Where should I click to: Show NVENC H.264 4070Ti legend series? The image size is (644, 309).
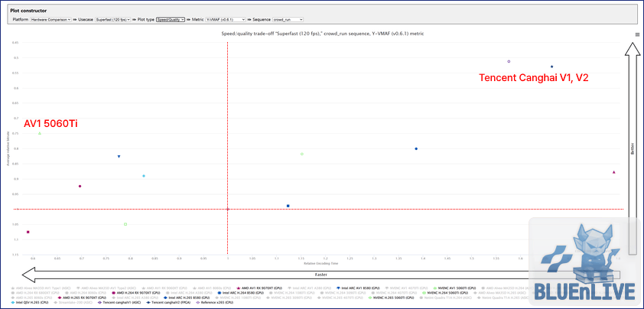click(395, 293)
